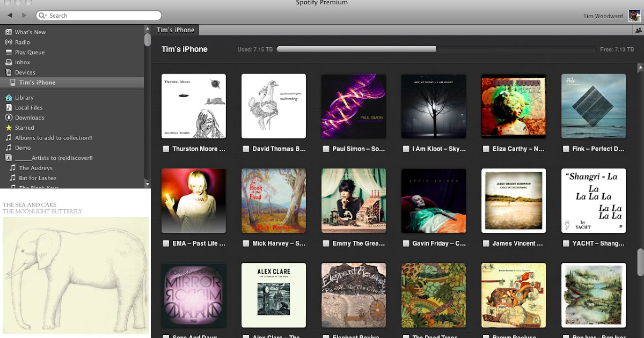
Task: Click the music note beside Demo playlist
Action: pyautogui.click(x=9, y=148)
